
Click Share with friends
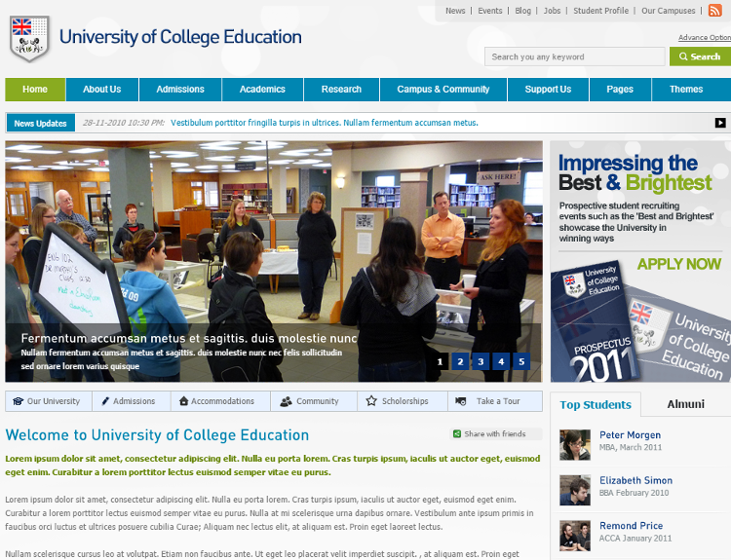click(494, 433)
